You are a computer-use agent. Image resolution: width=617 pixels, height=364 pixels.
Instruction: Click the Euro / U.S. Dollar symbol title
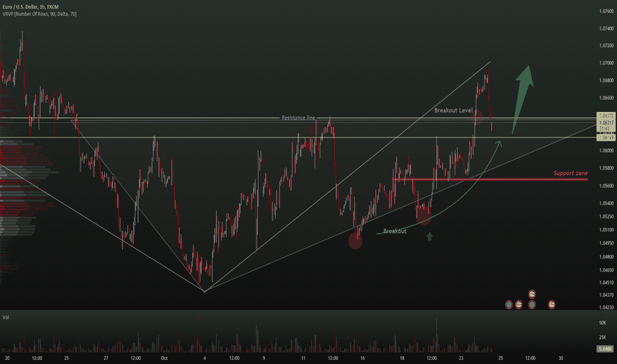pos(30,7)
